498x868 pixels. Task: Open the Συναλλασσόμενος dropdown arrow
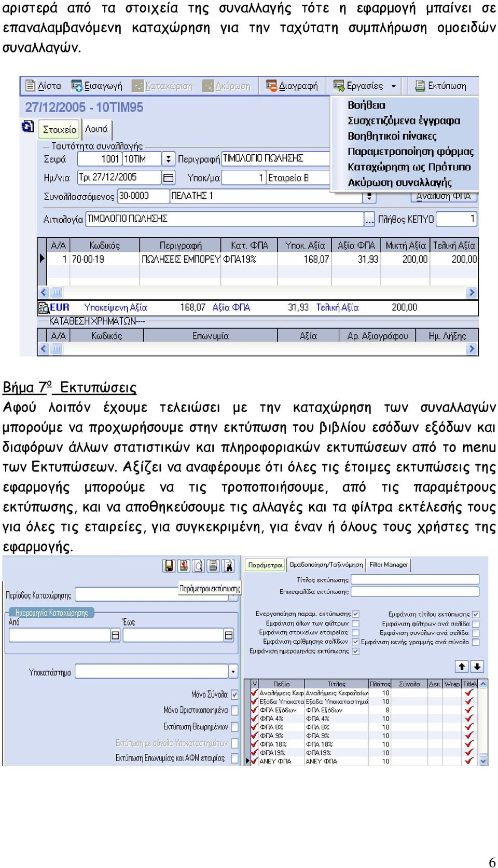tap(369, 197)
